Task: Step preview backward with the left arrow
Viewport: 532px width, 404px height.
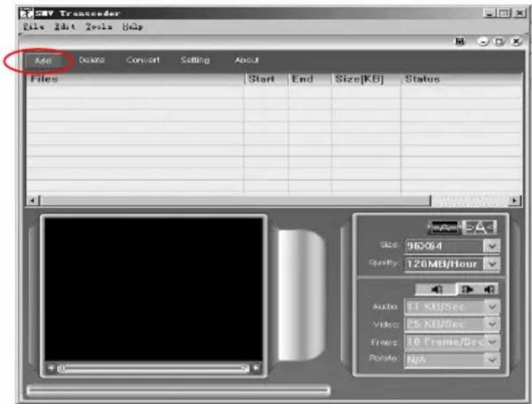Action: [x=51, y=368]
